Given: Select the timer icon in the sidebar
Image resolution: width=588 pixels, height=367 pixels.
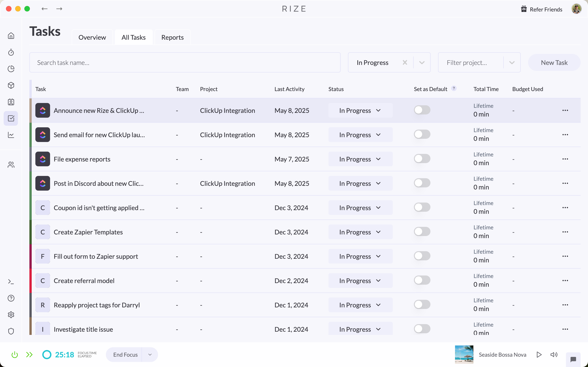Looking at the screenshot, I should (x=11, y=53).
